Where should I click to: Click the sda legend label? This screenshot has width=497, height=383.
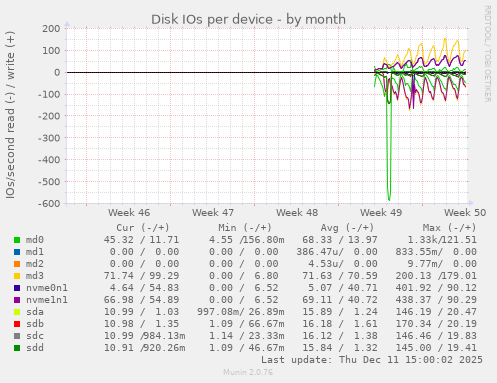click(35, 312)
